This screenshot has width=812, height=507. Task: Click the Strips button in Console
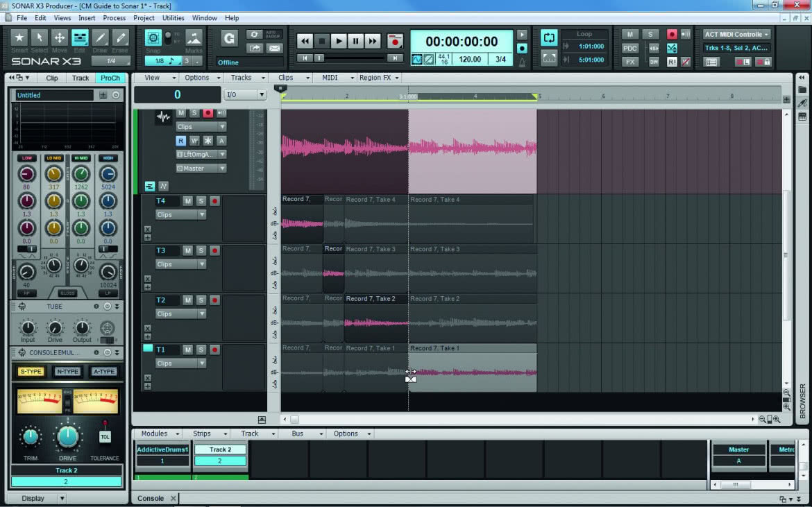[205, 433]
